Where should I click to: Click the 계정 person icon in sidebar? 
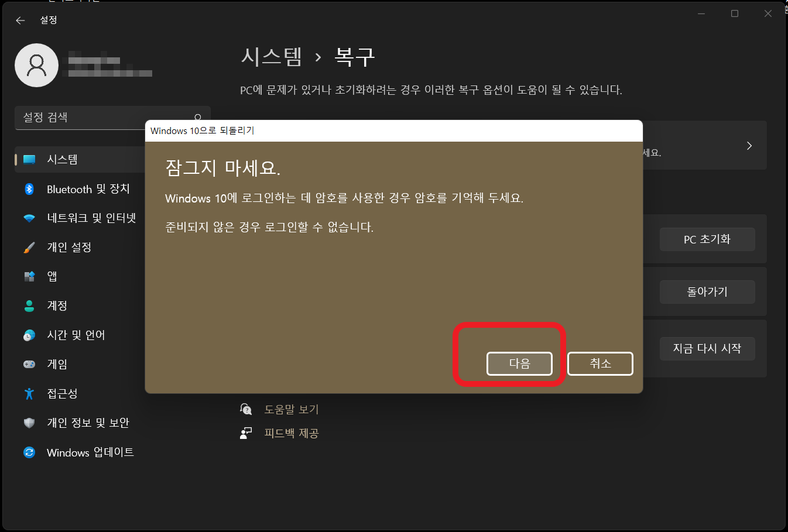tap(29, 306)
